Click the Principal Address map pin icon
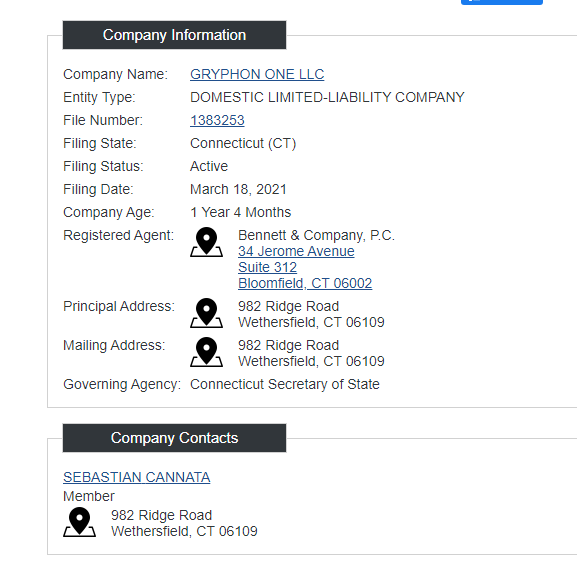This screenshot has height=562, width=577. tap(206, 313)
